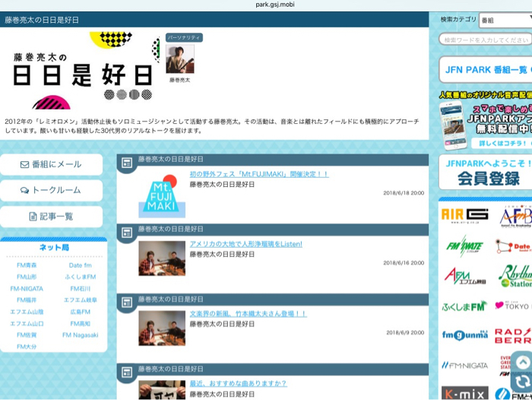Click the 2018/6/9 20:00 post date

(x=405, y=332)
